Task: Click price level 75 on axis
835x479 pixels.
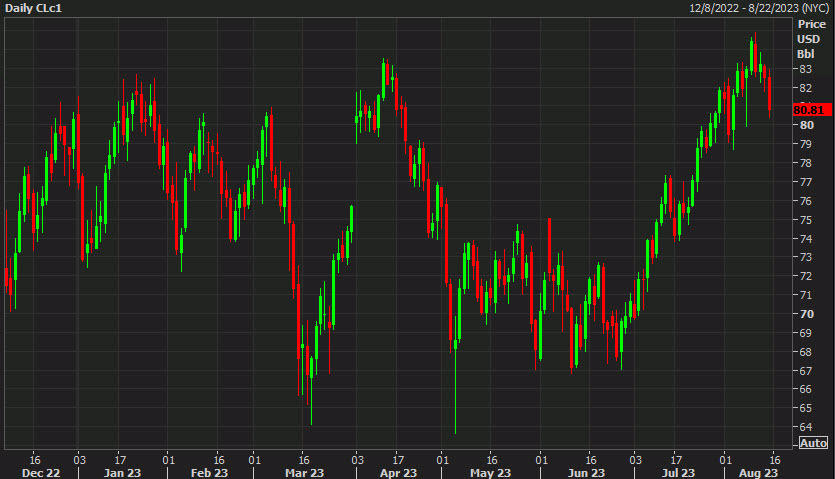Action: 806,220
